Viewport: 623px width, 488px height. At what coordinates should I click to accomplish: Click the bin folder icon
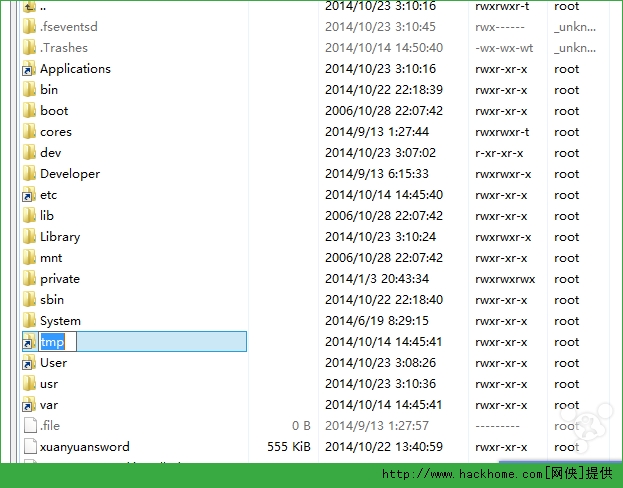coord(29,90)
